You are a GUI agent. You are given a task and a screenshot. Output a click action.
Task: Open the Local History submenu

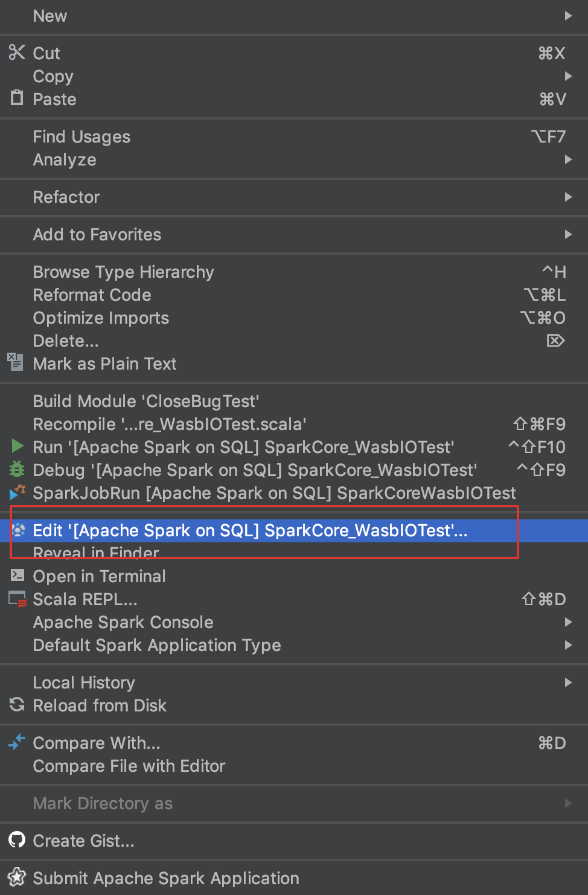tap(568, 682)
